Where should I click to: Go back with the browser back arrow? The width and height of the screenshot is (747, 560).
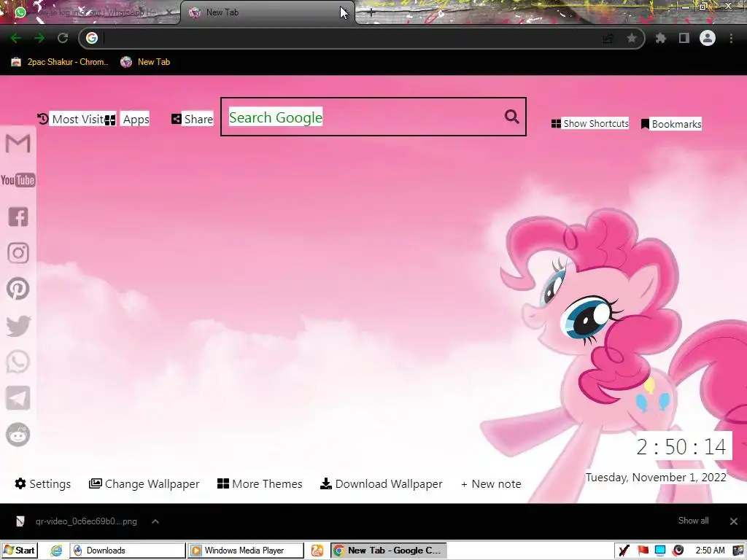click(16, 38)
